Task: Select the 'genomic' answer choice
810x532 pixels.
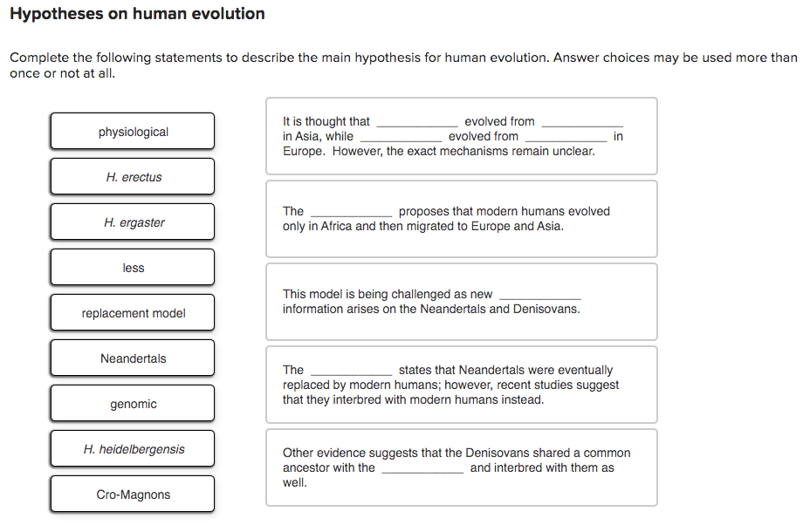Action: pyautogui.click(x=132, y=403)
